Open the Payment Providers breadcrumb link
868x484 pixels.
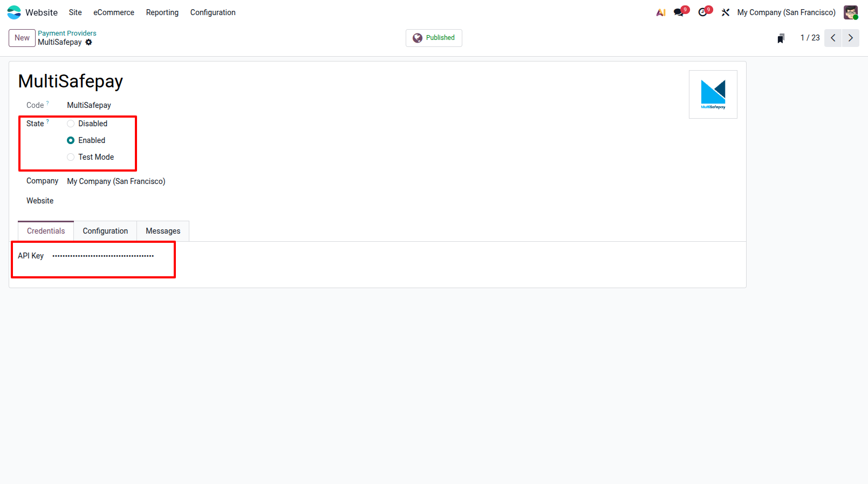[x=67, y=33]
